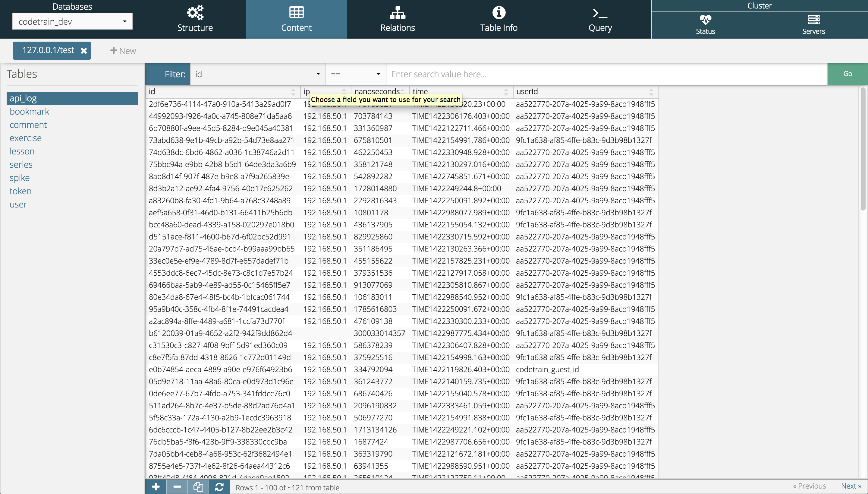Image resolution: width=868 pixels, height=494 pixels.
Task: Focus the search value input field
Action: coord(606,74)
